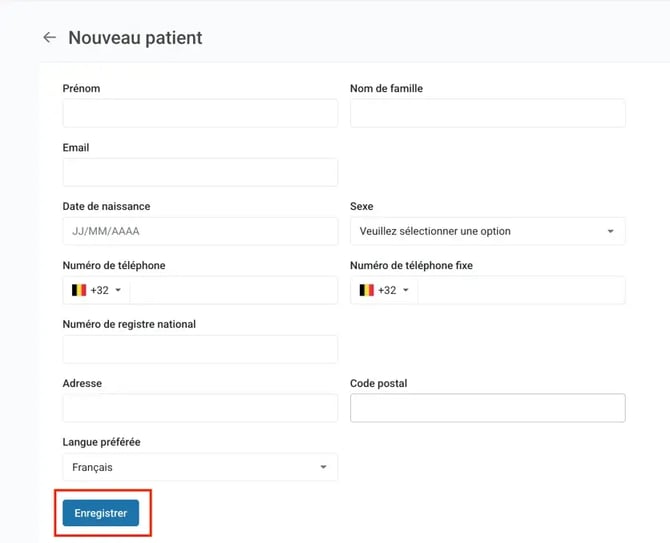
Task: Click the Belgian flag in Numéro de téléphone fixe
Action: (366, 290)
